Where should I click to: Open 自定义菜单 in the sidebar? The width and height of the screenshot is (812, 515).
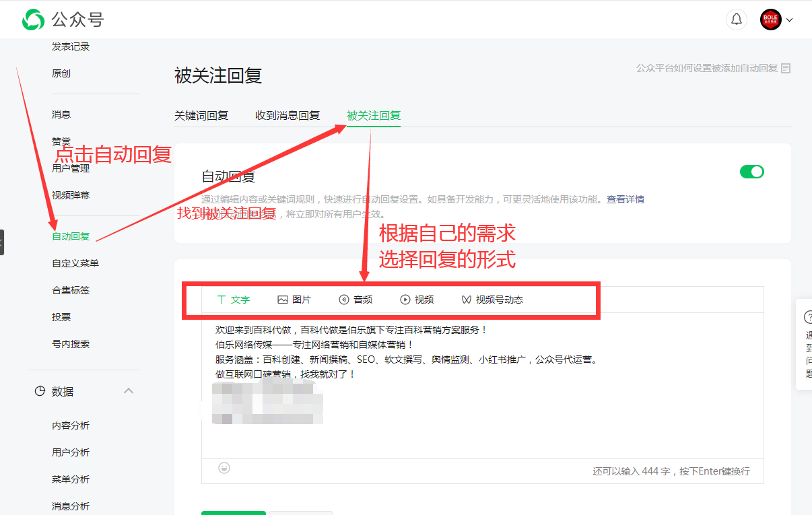tap(75, 263)
